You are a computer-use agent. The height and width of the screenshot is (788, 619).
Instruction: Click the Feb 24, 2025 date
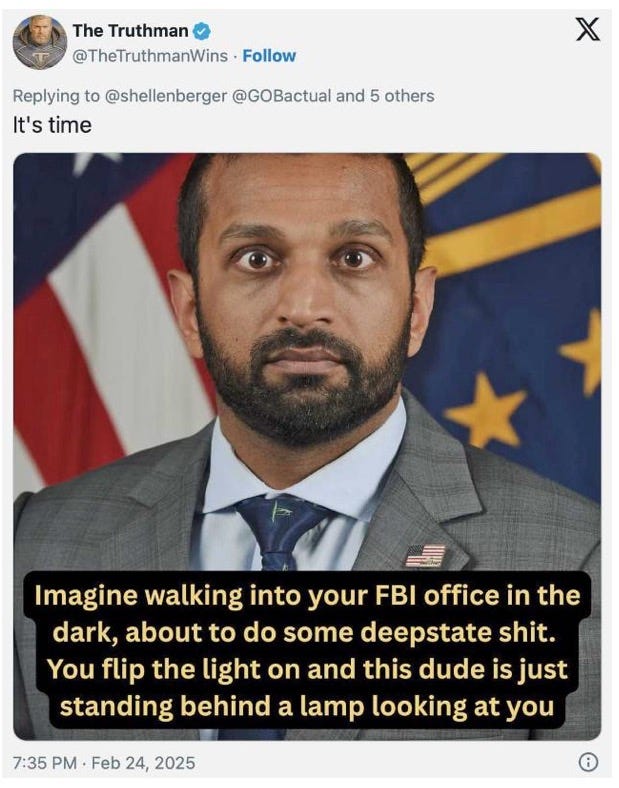(x=143, y=763)
